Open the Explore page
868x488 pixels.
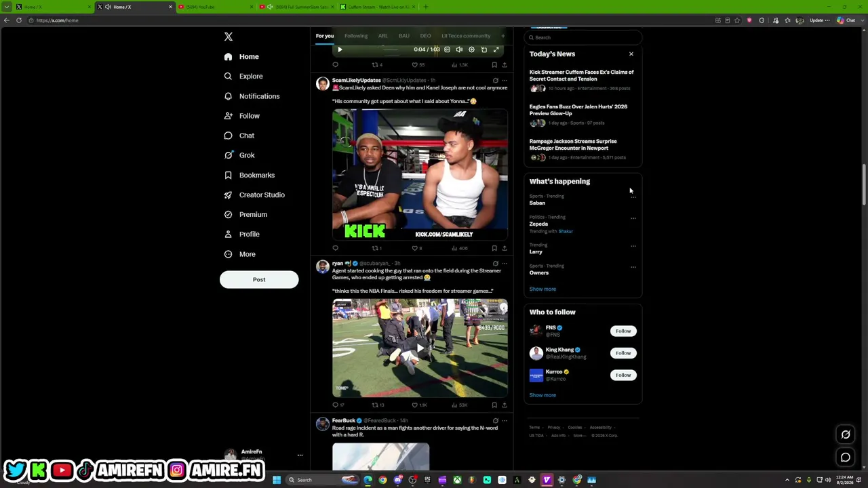[243, 77]
